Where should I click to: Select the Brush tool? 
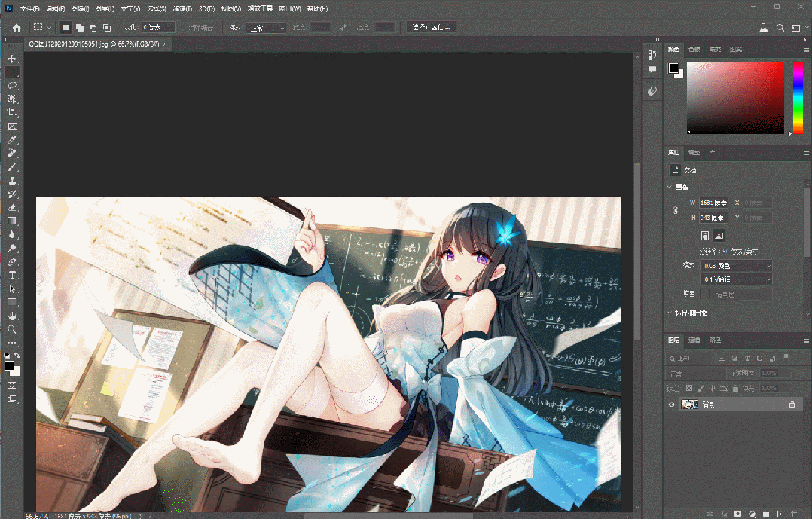[12, 167]
